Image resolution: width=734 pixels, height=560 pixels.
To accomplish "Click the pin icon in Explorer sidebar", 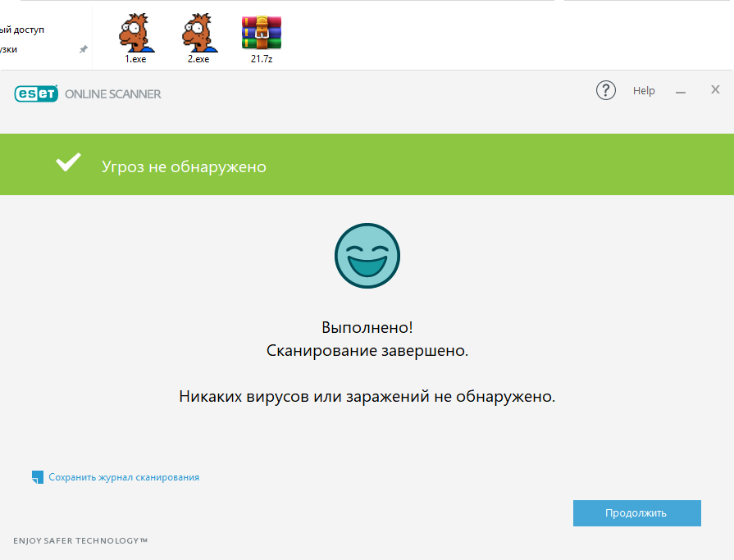I will point(84,49).
